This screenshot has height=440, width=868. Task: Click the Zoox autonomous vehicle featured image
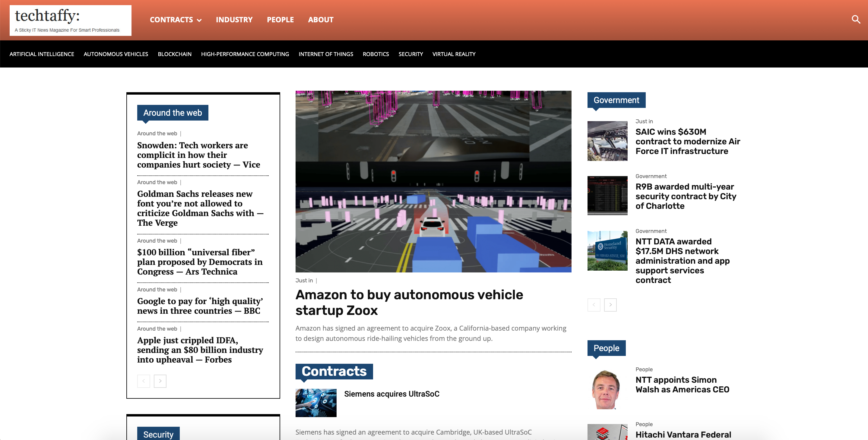point(433,181)
